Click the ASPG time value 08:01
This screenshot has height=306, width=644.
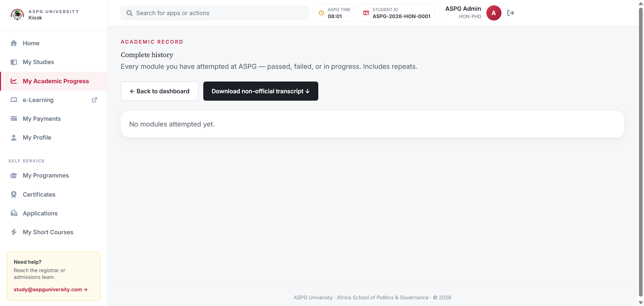click(x=335, y=16)
